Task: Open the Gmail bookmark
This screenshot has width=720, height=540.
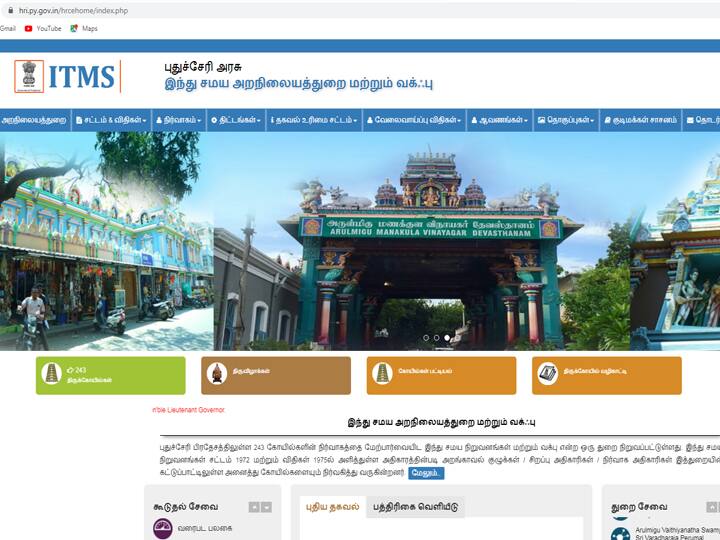Action: click(7, 28)
